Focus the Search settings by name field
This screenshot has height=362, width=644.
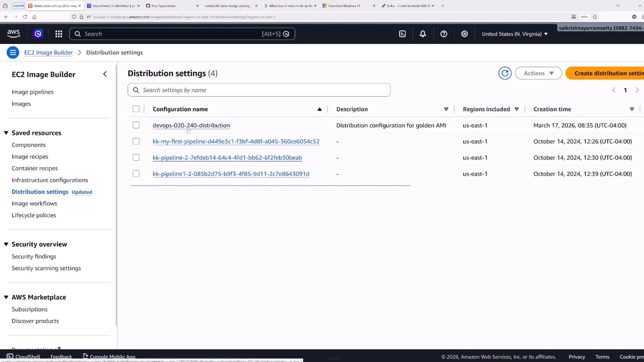click(259, 90)
